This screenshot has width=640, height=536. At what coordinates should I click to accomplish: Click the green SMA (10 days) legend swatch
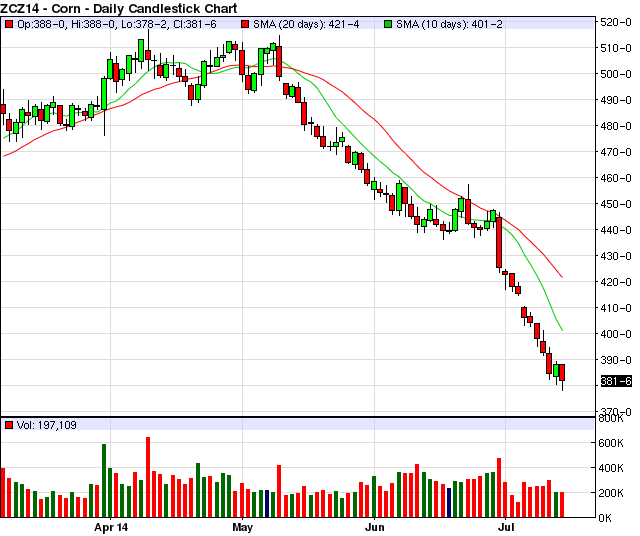coord(388,24)
